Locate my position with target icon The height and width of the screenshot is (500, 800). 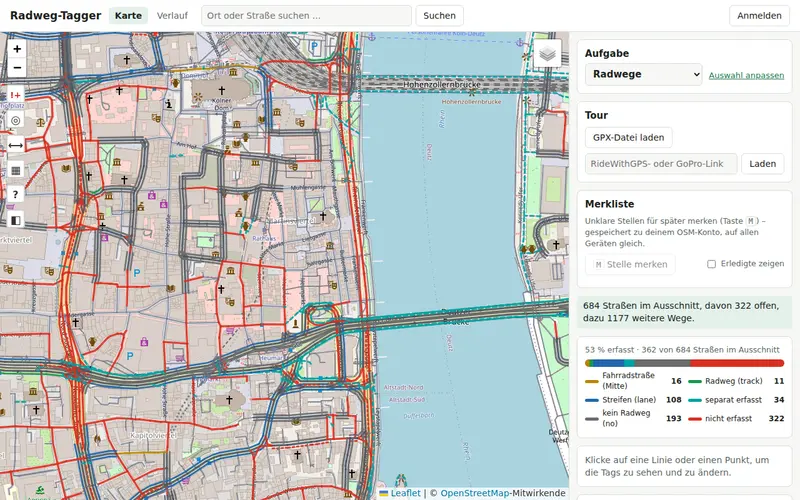click(x=16, y=120)
